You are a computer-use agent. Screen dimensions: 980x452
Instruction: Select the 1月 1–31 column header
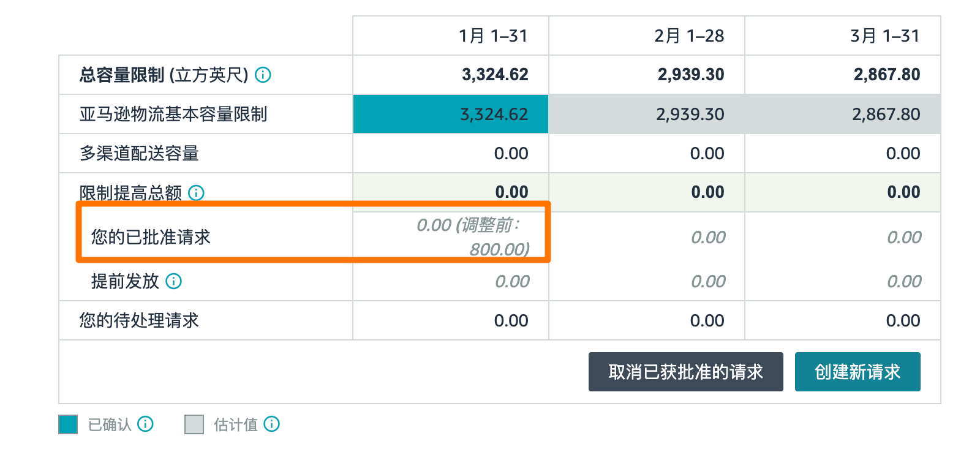pos(493,36)
